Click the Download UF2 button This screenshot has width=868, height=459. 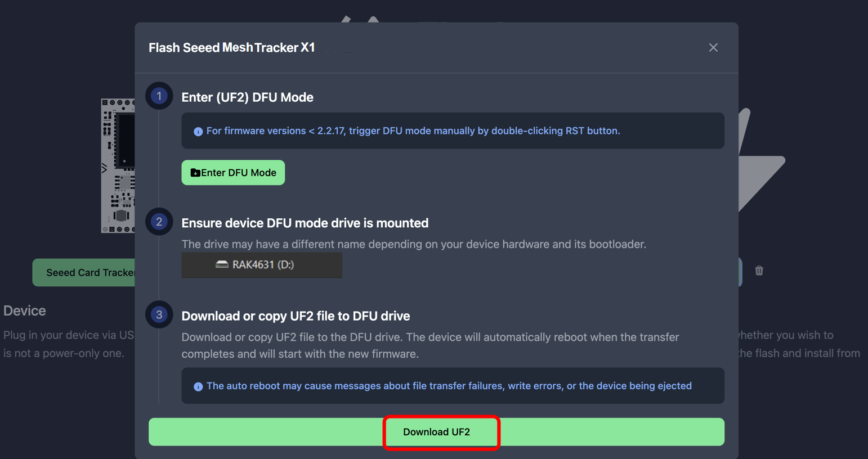[x=436, y=432]
